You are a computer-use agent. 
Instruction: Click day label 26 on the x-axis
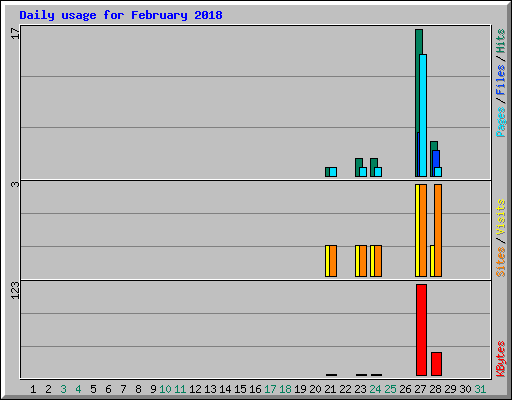point(405,389)
